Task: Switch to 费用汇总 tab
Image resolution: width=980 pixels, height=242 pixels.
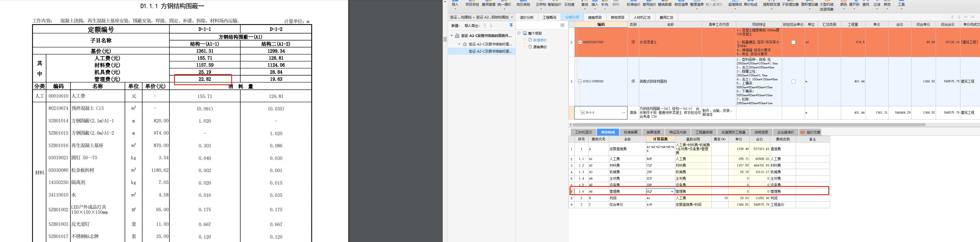Action: click(666, 18)
